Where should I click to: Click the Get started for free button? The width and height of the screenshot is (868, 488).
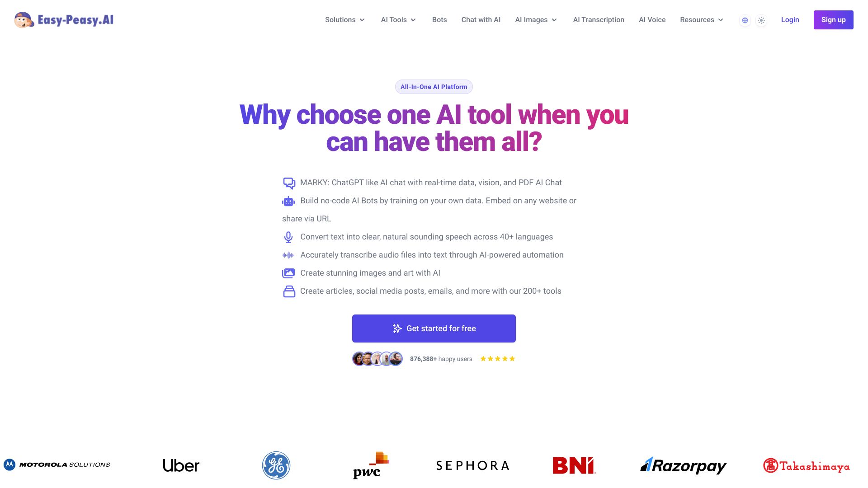(434, 328)
